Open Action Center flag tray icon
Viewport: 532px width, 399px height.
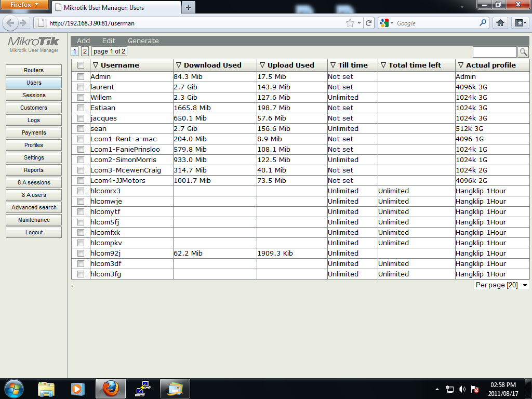click(x=475, y=389)
